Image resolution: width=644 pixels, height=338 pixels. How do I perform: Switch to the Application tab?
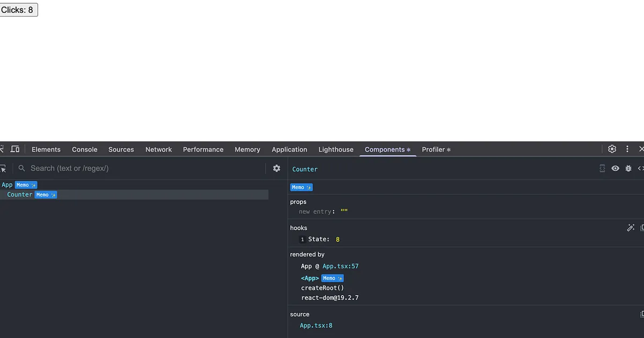point(290,150)
